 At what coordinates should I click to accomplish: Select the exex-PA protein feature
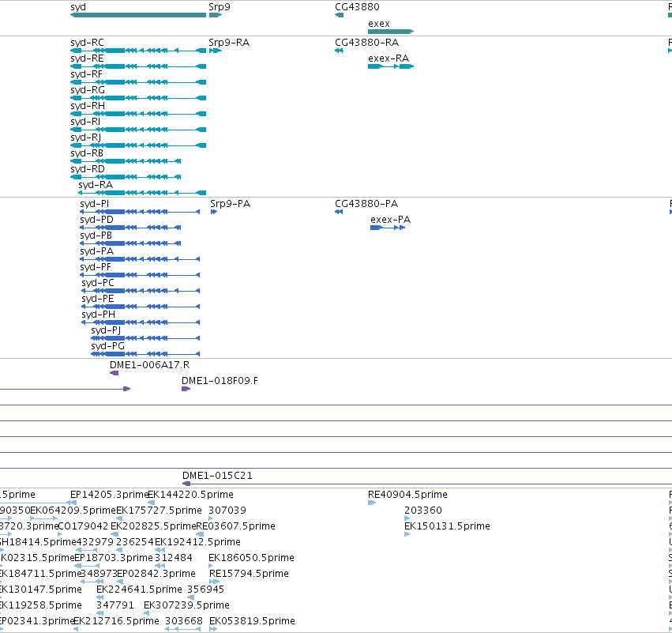[388, 228]
